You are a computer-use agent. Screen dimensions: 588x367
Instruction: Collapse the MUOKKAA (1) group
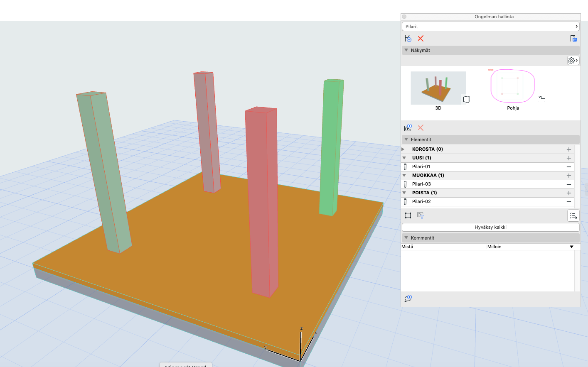404,175
